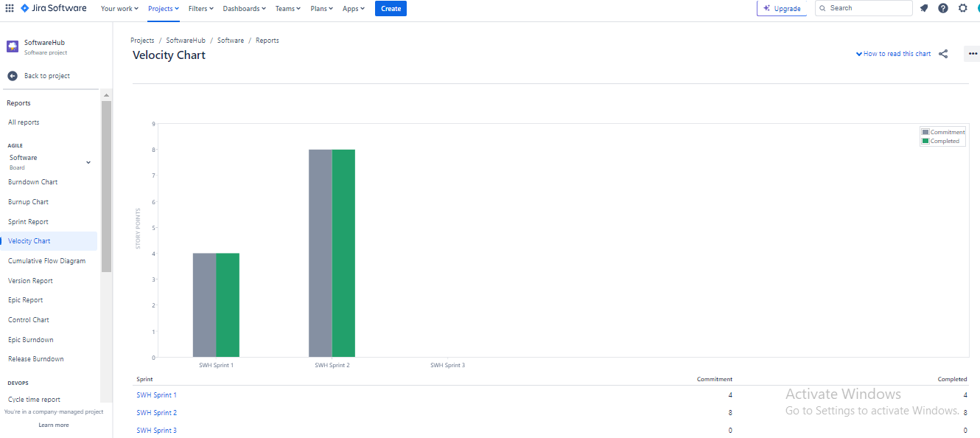Open the notifications bell icon

924,8
